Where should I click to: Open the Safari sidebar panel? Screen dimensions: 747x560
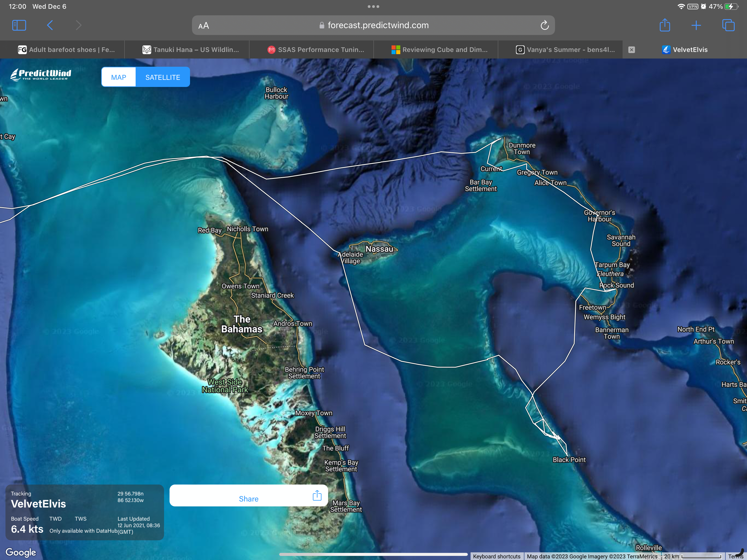click(x=19, y=25)
